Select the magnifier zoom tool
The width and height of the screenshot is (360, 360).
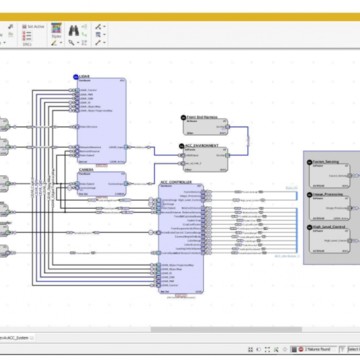click(x=71, y=43)
